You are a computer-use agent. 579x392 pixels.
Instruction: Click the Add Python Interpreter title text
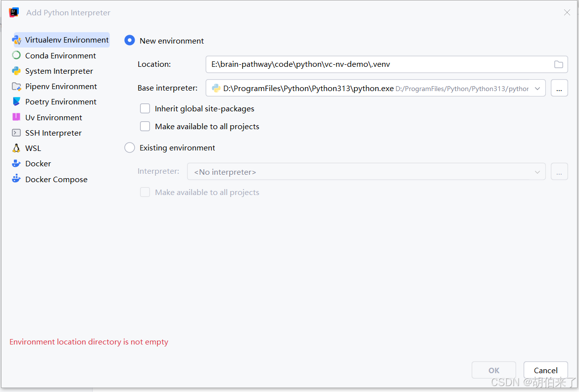pyautogui.click(x=68, y=12)
